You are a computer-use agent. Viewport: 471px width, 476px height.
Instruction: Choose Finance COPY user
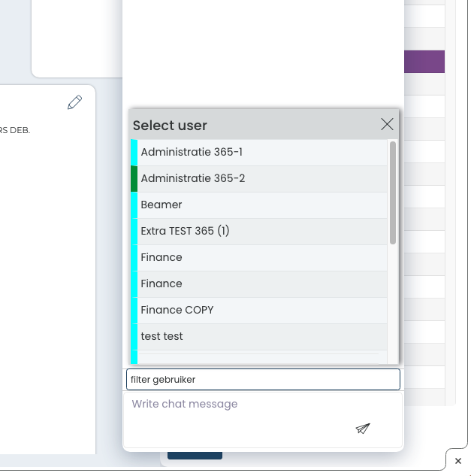pos(258,311)
